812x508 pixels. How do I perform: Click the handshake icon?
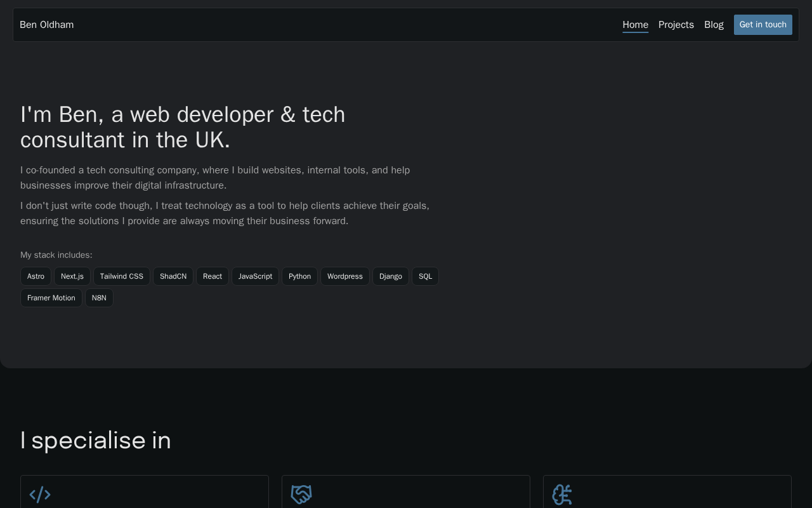tap(301, 495)
